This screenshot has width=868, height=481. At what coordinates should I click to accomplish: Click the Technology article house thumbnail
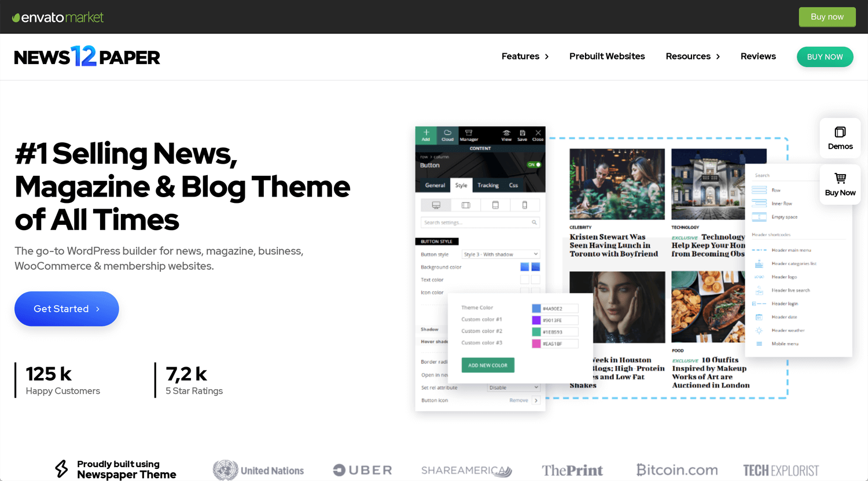click(x=708, y=184)
